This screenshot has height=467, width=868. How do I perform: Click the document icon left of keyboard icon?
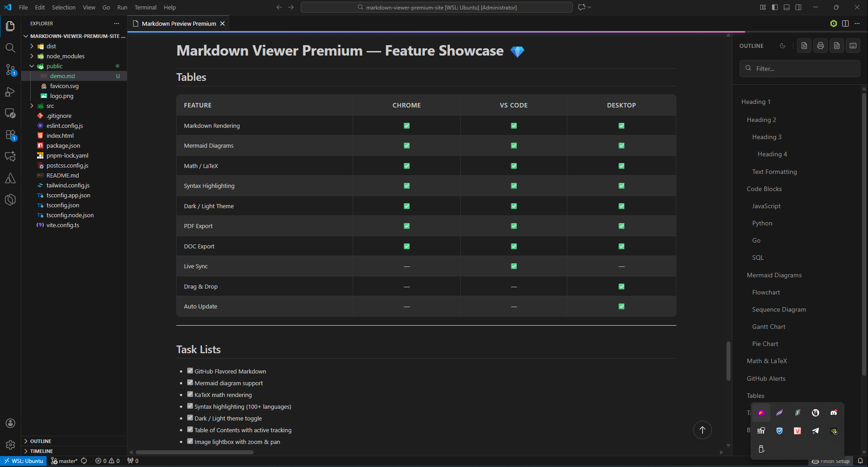(837, 46)
